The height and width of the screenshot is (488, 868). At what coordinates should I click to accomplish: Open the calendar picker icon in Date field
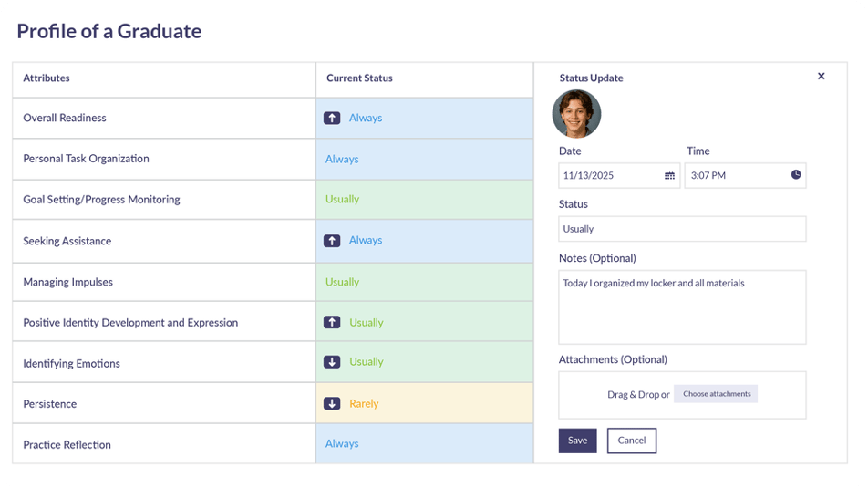click(669, 175)
